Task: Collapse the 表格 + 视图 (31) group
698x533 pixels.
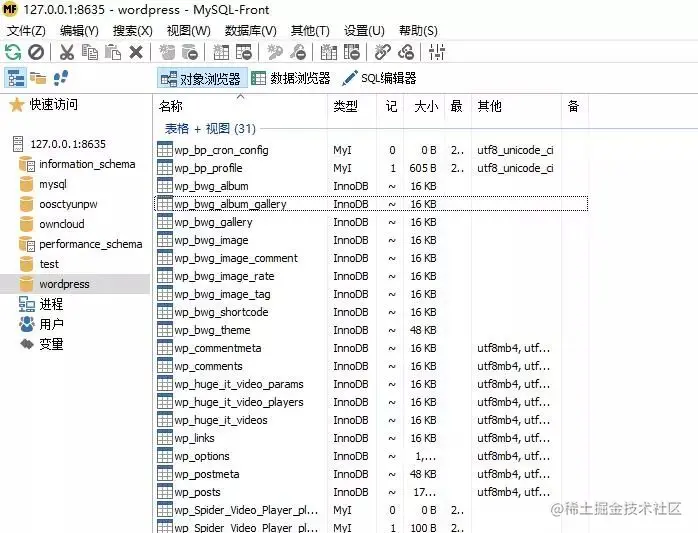Action: coord(210,129)
